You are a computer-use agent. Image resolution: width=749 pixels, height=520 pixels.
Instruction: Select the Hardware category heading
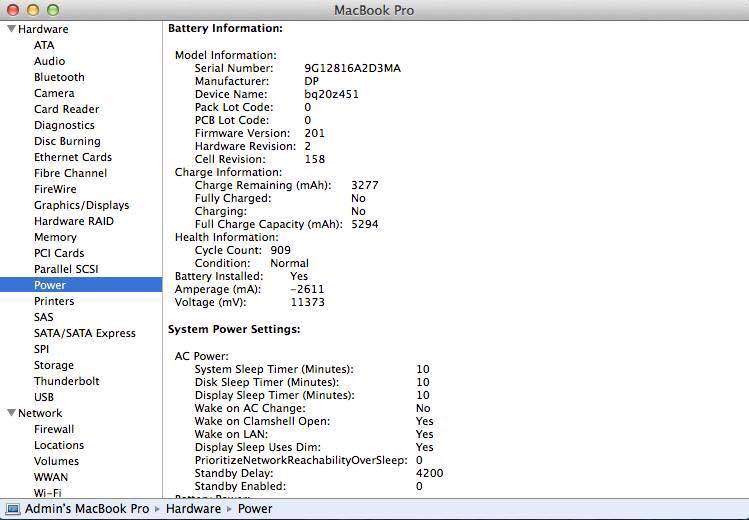43,29
